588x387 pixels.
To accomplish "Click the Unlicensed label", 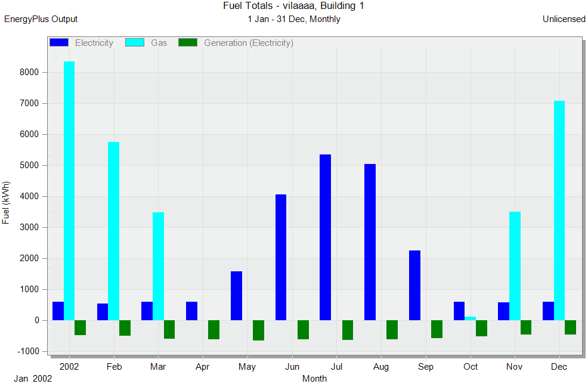I will [x=564, y=19].
